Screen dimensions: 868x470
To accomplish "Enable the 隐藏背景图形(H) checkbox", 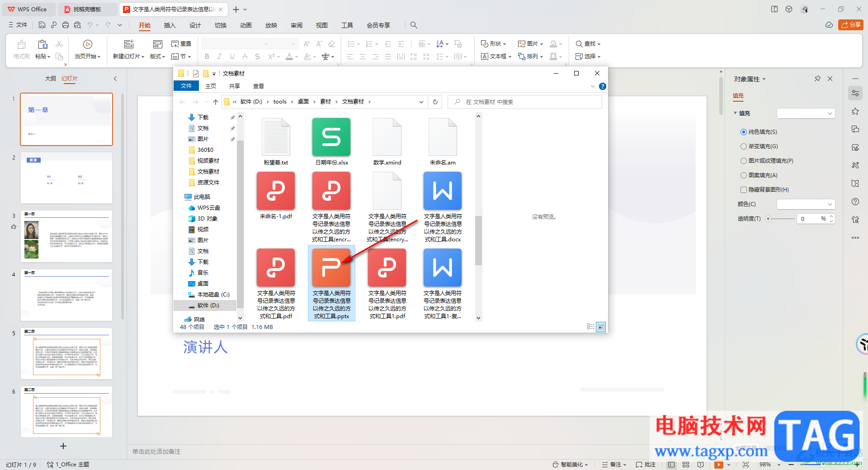I will tap(744, 190).
